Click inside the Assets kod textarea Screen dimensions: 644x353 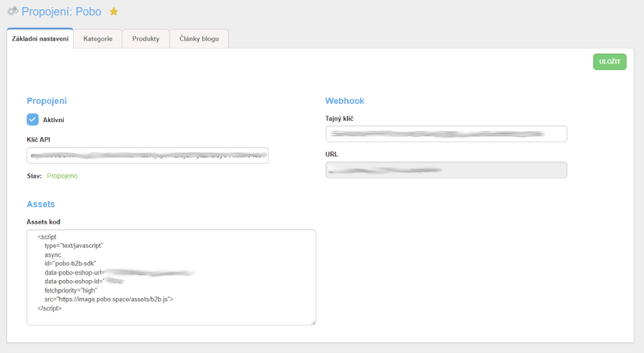pos(171,277)
